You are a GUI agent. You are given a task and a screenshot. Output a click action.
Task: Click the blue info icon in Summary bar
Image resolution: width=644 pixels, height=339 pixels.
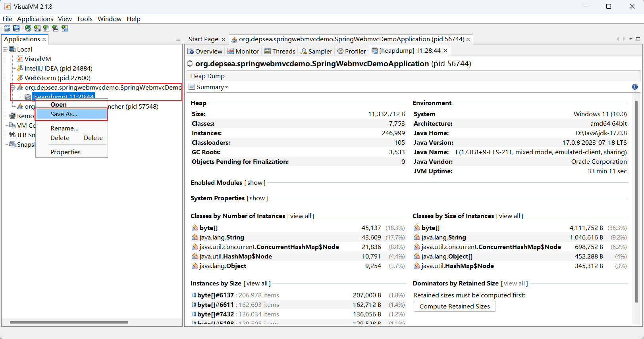coord(634,87)
